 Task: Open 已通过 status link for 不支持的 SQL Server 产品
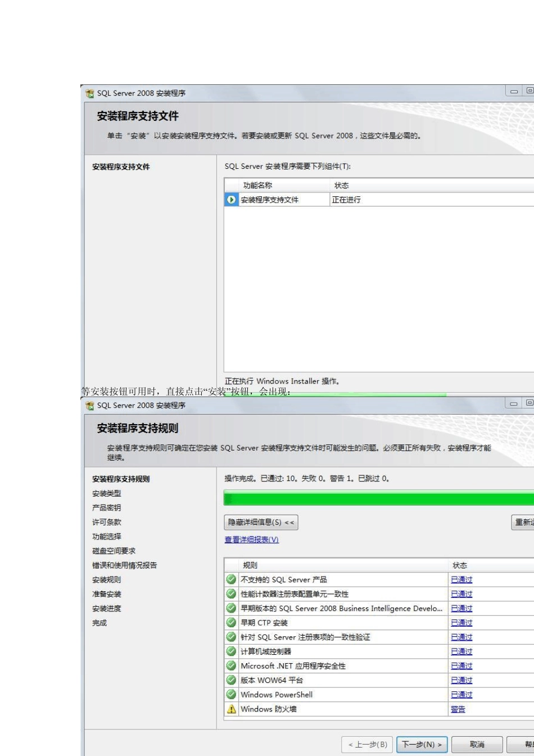(x=461, y=580)
